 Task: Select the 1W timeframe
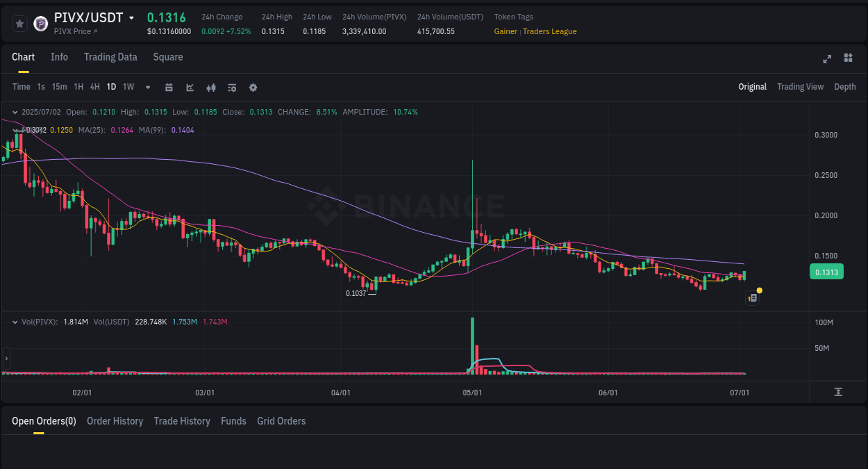point(128,87)
